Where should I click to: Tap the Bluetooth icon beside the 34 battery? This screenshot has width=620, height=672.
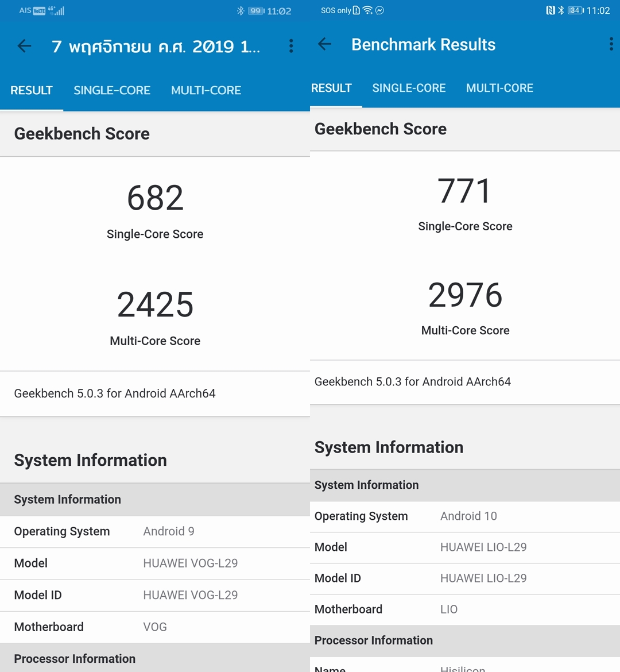(561, 10)
